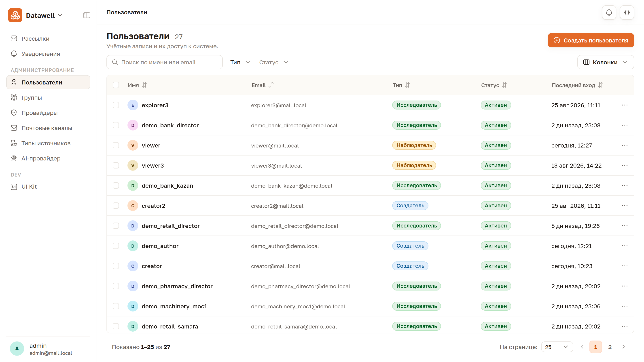
Task: Select the viewer3 row checkbox
Action: tap(116, 165)
